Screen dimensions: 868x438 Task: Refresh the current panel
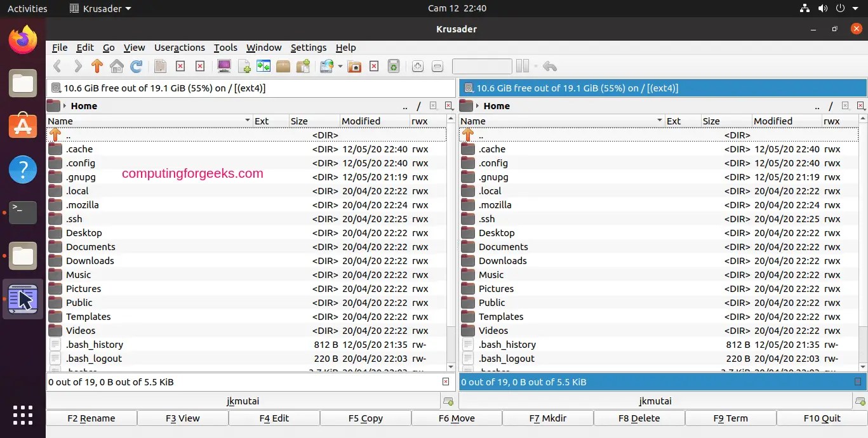click(136, 66)
